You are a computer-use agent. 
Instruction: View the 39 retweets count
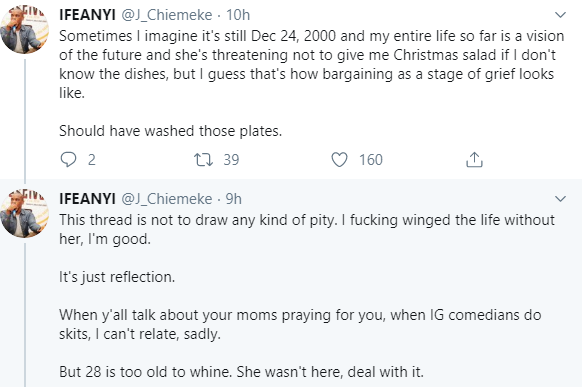pyautogui.click(x=231, y=160)
